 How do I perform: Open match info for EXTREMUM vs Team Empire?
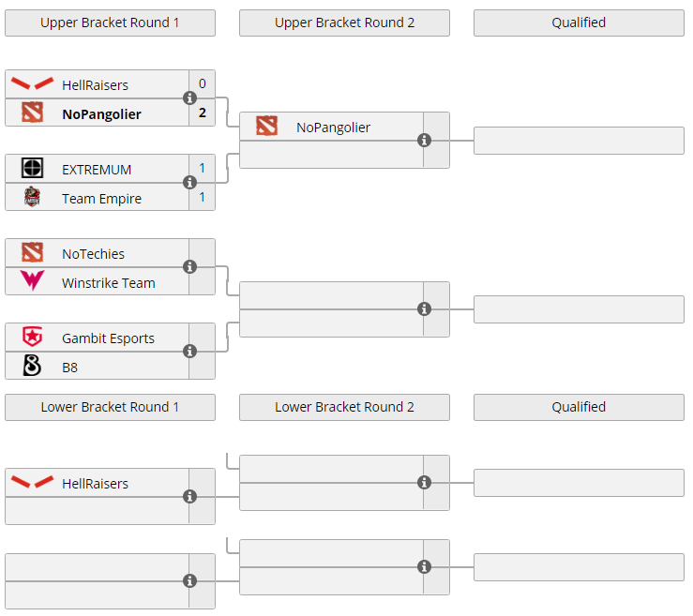pos(190,183)
